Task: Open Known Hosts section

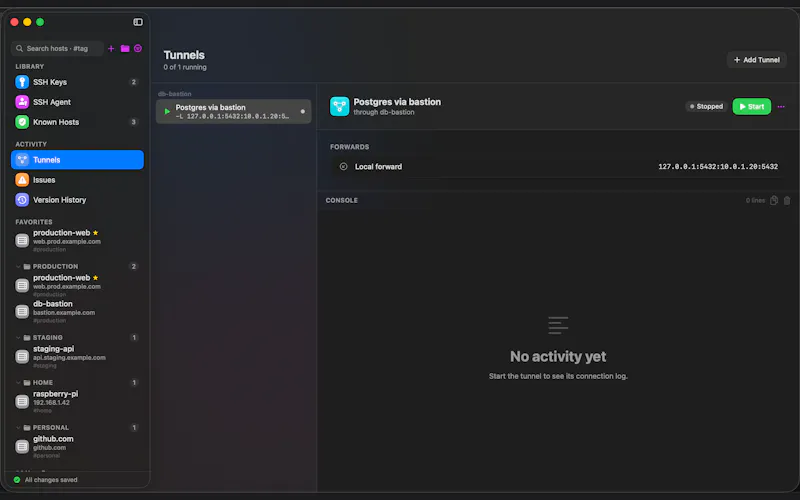Action: tap(77, 122)
